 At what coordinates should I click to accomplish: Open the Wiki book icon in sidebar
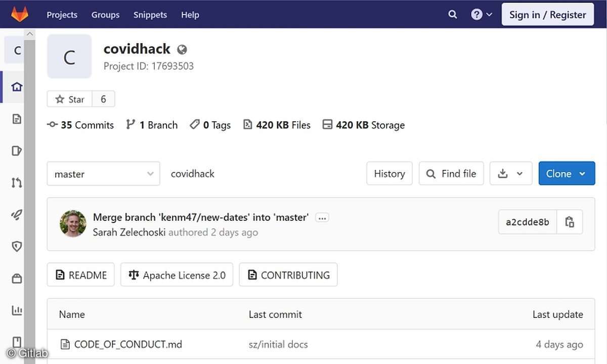point(17,342)
